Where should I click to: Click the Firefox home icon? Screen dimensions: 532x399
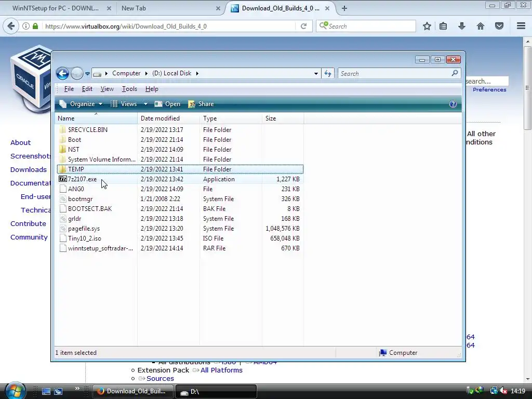[x=481, y=26]
